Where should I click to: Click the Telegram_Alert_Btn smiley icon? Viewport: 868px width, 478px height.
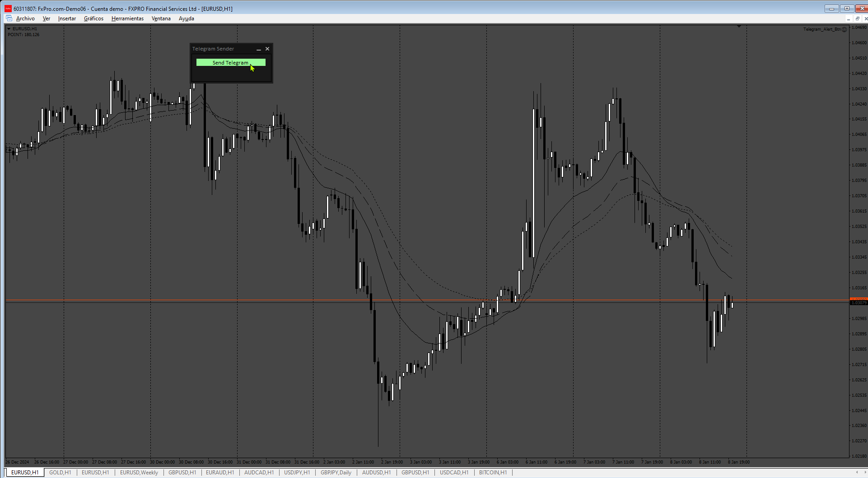[x=845, y=29]
